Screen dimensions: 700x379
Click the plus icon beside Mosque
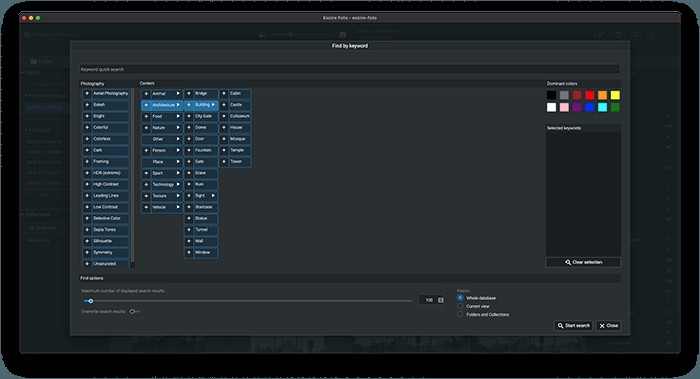224,139
